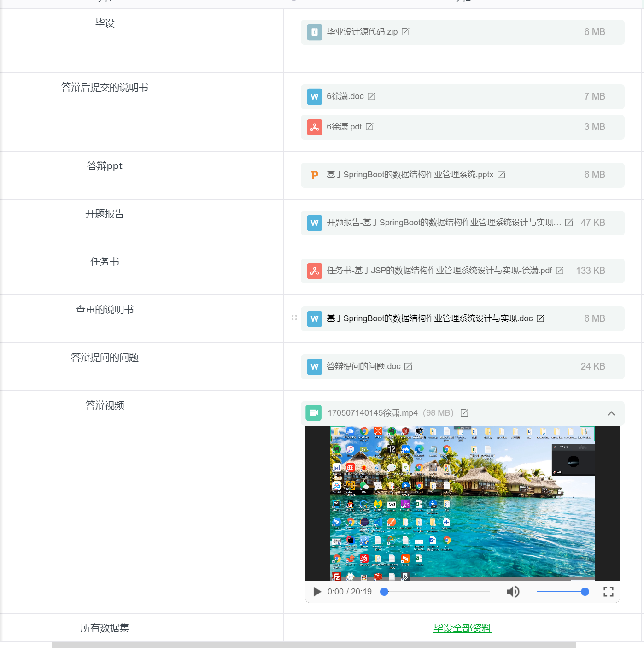This screenshot has width=644, height=653.
Task: Click the Word icon of the 开题报告 file
Action: coord(315,223)
